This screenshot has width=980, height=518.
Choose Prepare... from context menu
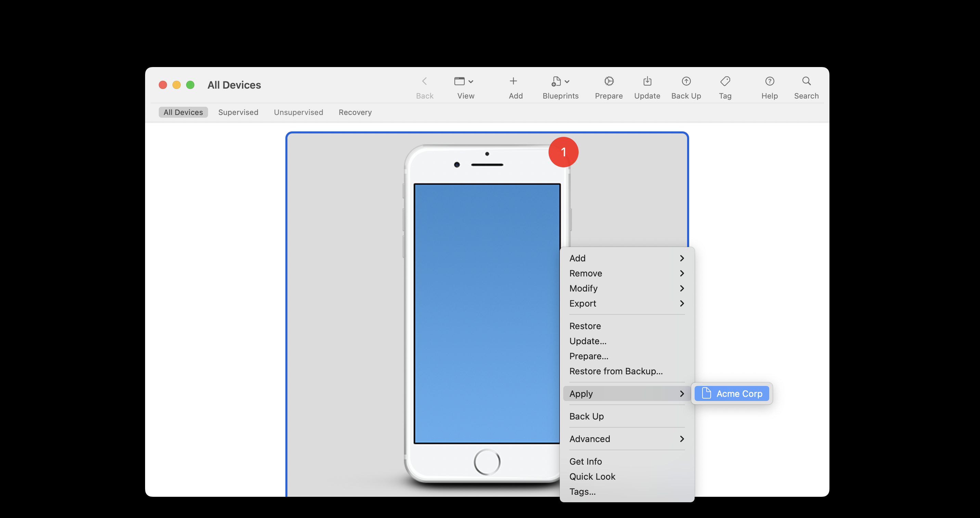pos(627,356)
